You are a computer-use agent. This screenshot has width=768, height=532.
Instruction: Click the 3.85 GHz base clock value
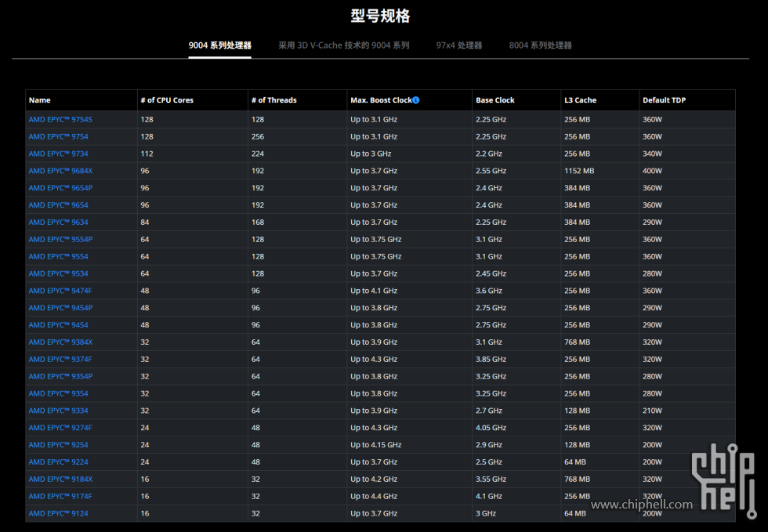coord(491,360)
